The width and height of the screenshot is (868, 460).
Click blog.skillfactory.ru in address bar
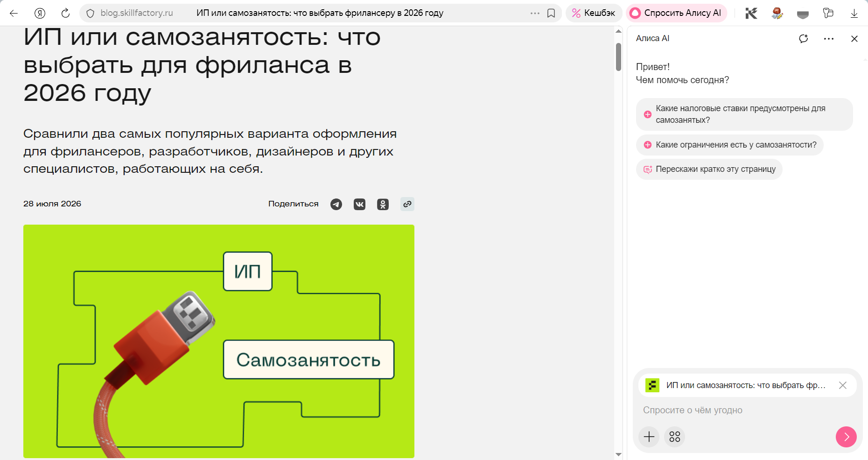coord(137,13)
